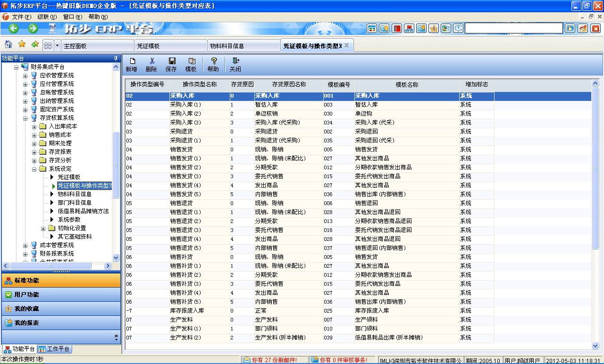Collapse the 存货核算系统 tree node
This screenshot has width=604, height=364.
25,118
